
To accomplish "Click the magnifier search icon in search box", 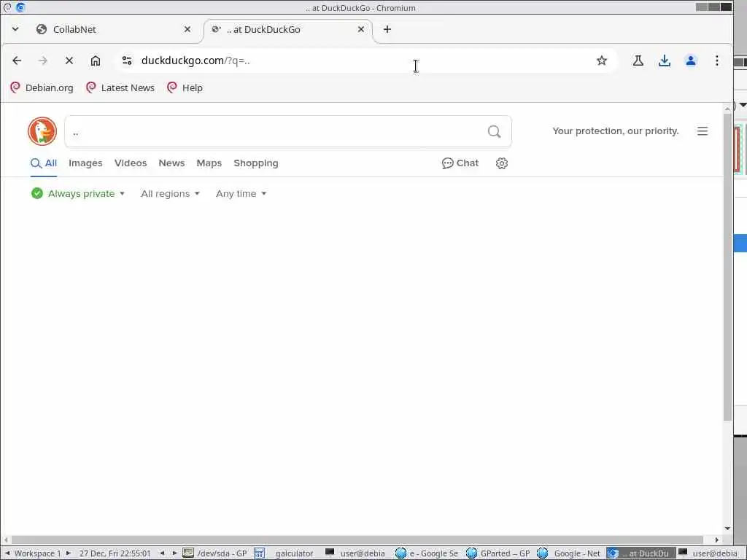I will [494, 131].
